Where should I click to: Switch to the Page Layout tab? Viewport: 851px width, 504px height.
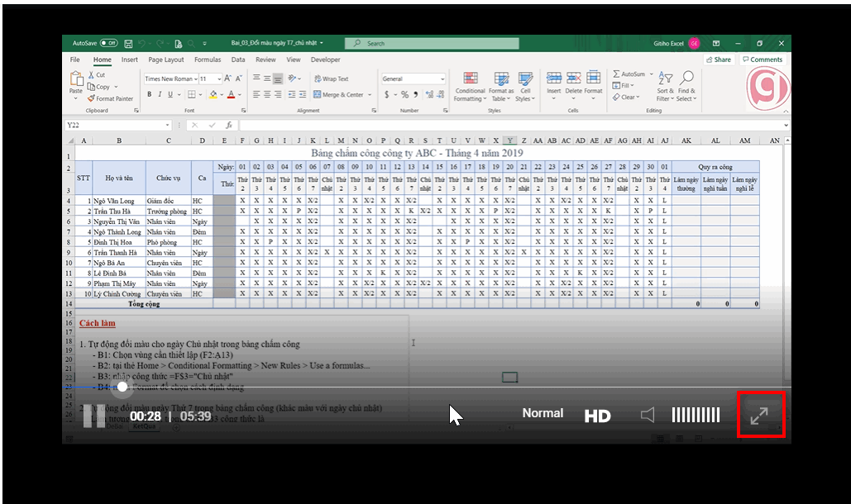point(166,59)
